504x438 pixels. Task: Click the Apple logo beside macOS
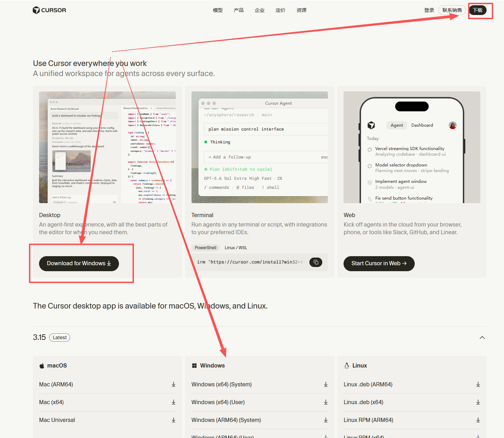pos(42,366)
